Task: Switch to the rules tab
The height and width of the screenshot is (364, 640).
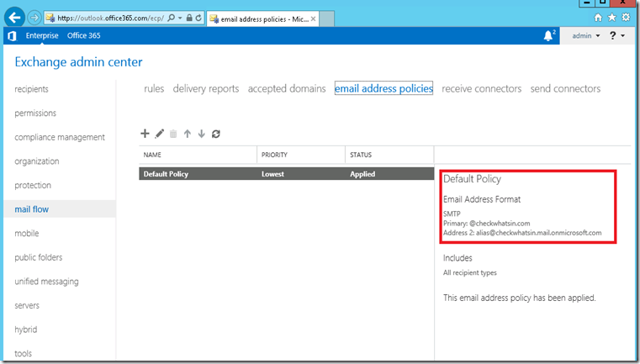Action: click(154, 88)
